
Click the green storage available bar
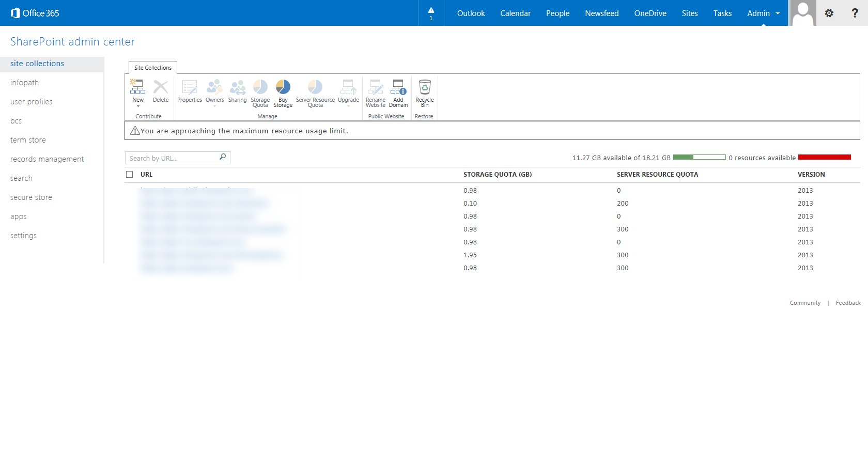(x=700, y=157)
